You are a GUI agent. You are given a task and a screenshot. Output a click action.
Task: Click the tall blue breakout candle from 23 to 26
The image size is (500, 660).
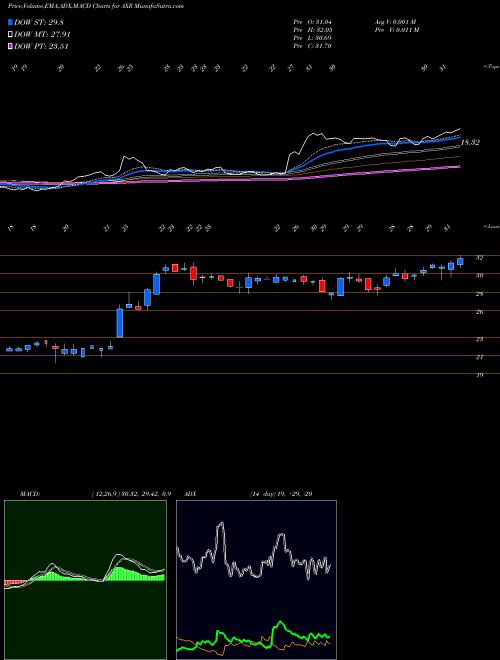(120, 323)
